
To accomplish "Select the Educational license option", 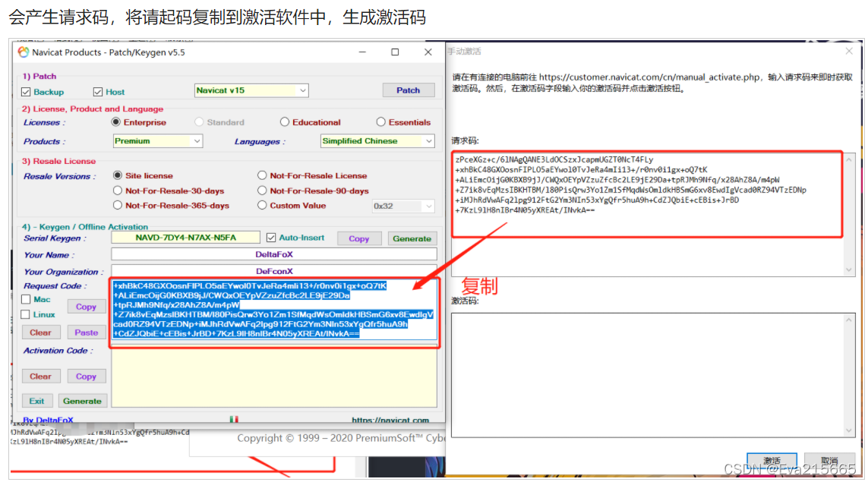I will (285, 121).
